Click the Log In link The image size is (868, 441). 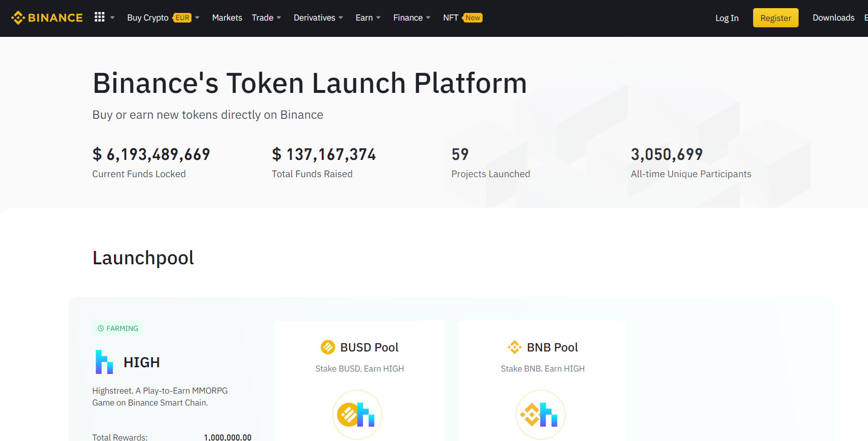[727, 18]
